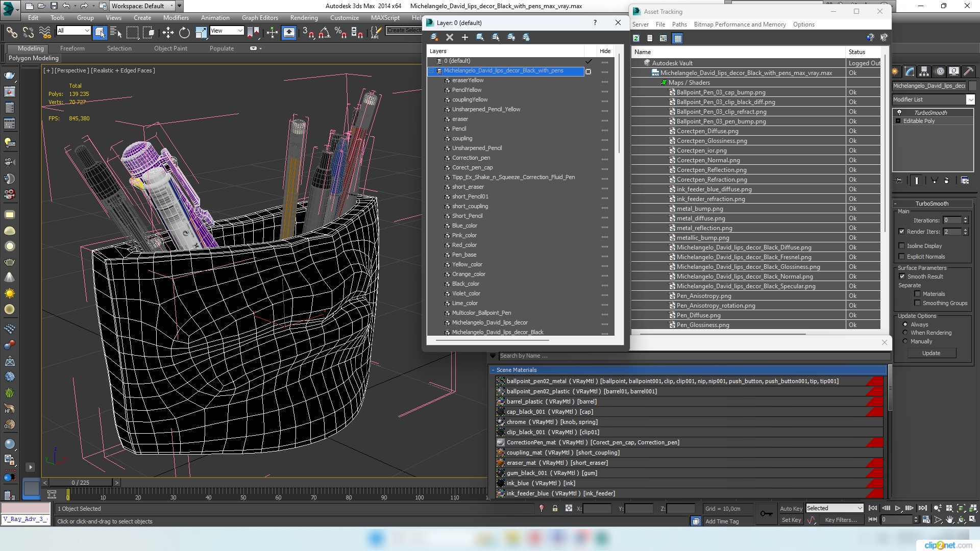Click the Create New Layer icon
Screen dimensions: 980x551
click(x=434, y=37)
